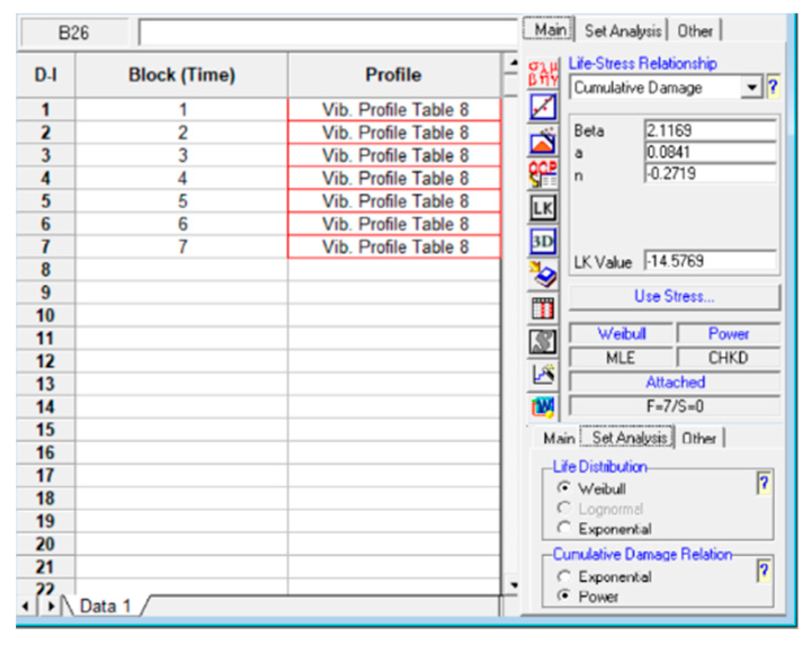Screen dimensions: 812x646
Task: Switch to the upper Set Analysis tab
Action: click(622, 31)
